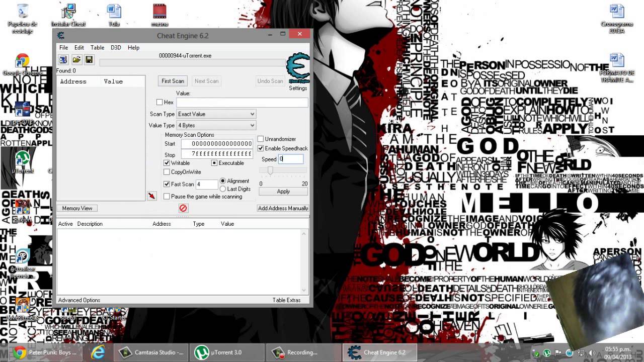Viewport: 644px width, 362px height.
Task: Click the red no-entry clear list icon
Action: pos(183,208)
